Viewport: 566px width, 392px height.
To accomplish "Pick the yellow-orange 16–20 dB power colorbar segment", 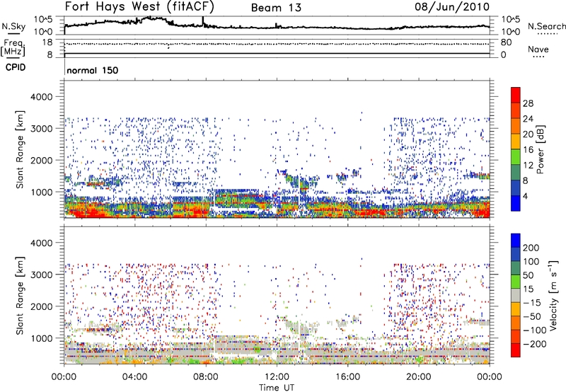I will (x=516, y=142).
